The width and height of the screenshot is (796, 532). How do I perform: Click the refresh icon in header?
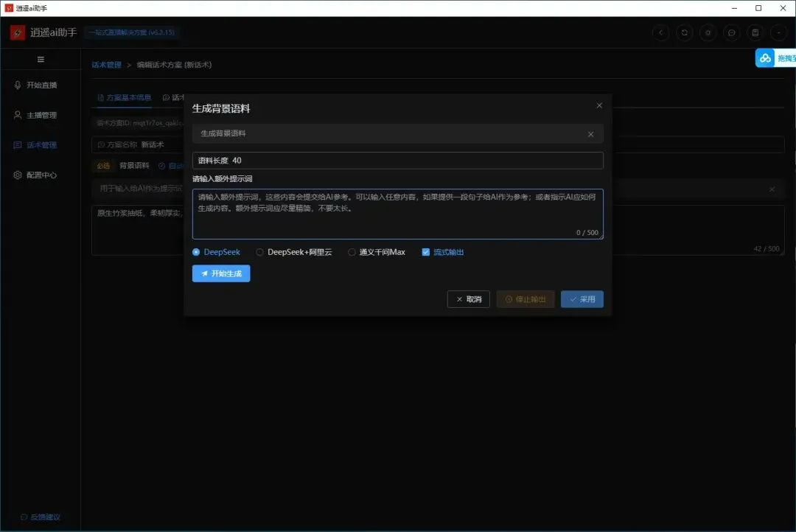[684, 32]
